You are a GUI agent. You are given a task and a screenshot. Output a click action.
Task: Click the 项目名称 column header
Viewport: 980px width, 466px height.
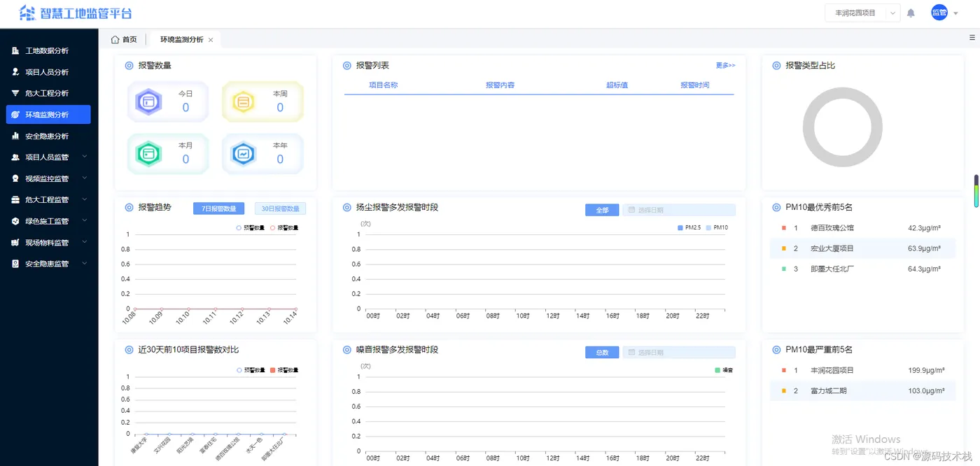pyautogui.click(x=383, y=85)
